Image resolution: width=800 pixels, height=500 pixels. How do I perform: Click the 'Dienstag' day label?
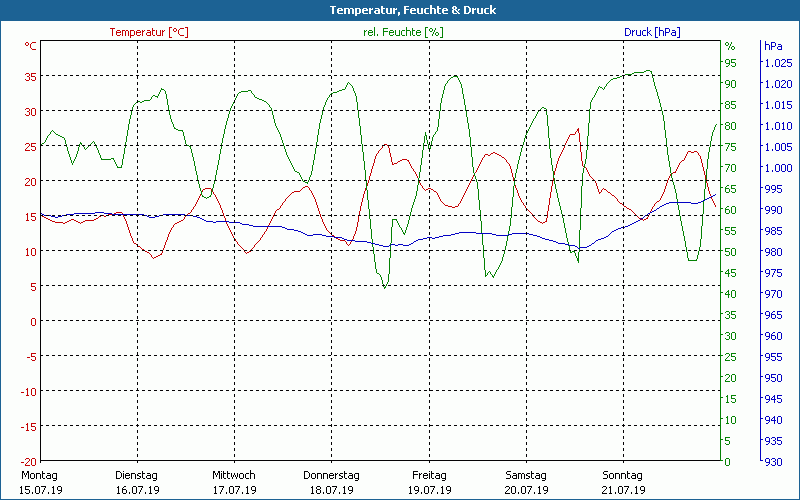tap(136, 476)
